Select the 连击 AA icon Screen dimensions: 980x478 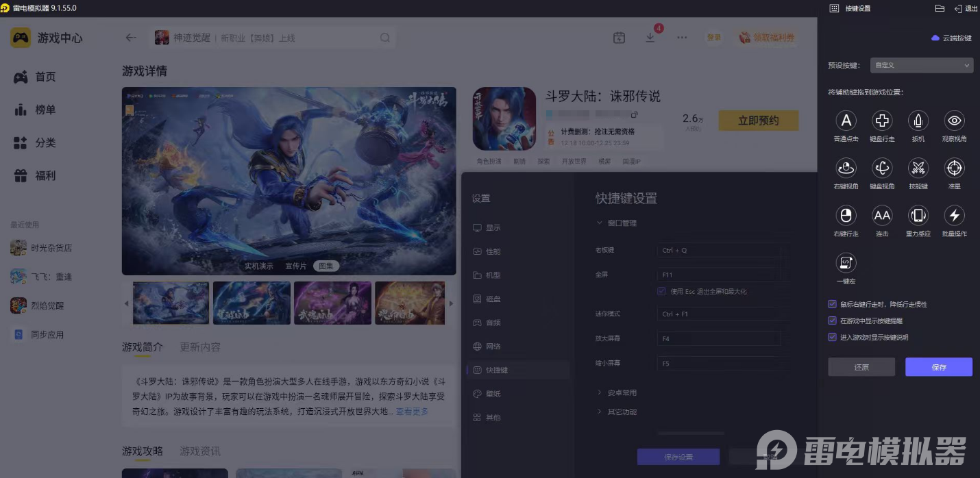pyautogui.click(x=882, y=216)
